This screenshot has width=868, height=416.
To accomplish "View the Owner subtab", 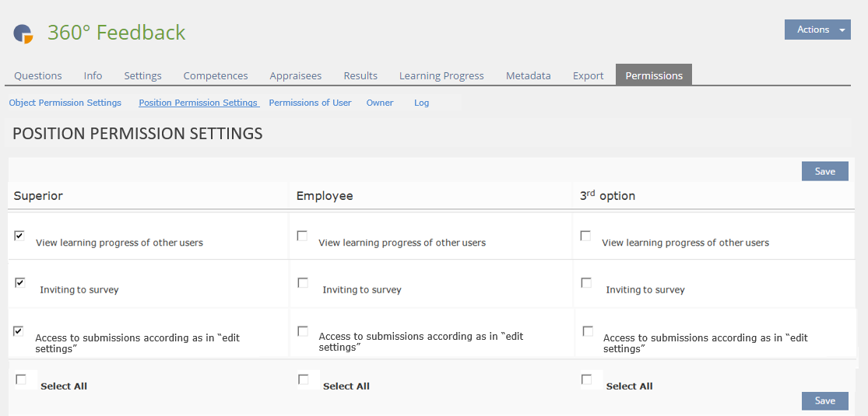I will pyautogui.click(x=380, y=103).
